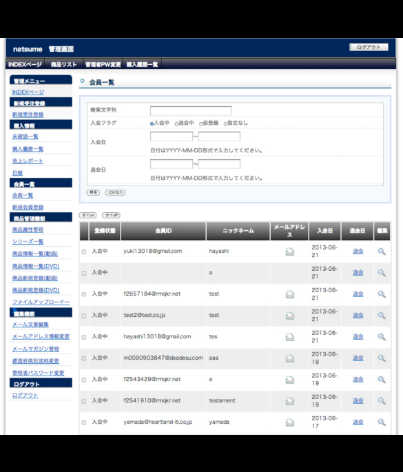Open mail icon for yuki13018@gmail.com row

tap(290, 252)
